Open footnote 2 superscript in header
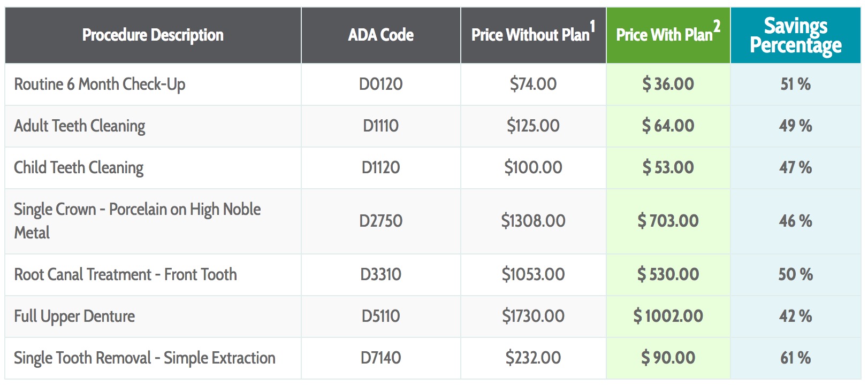The image size is (868, 386). point(717,26)
